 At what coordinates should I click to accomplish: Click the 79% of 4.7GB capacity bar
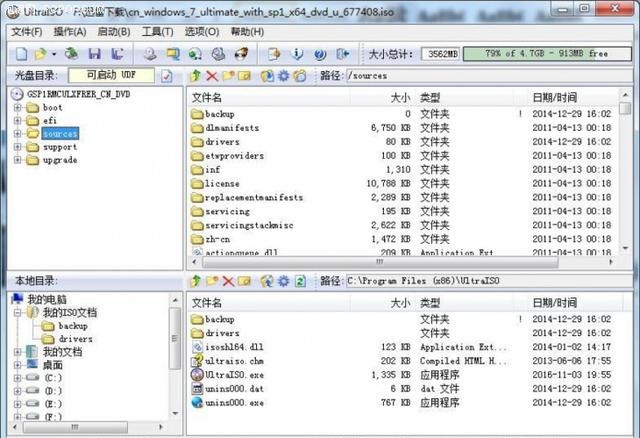point(547,53)
